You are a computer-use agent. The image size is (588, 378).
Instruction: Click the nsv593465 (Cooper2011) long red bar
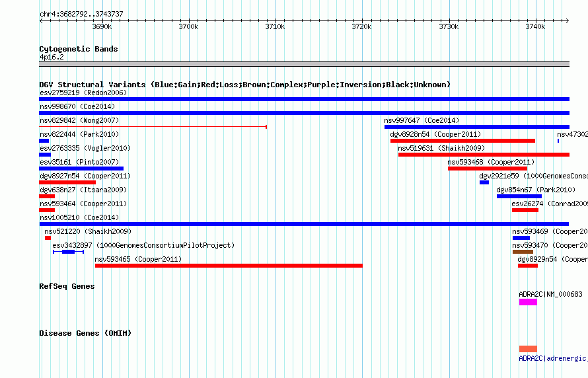[x=229, y=266]
